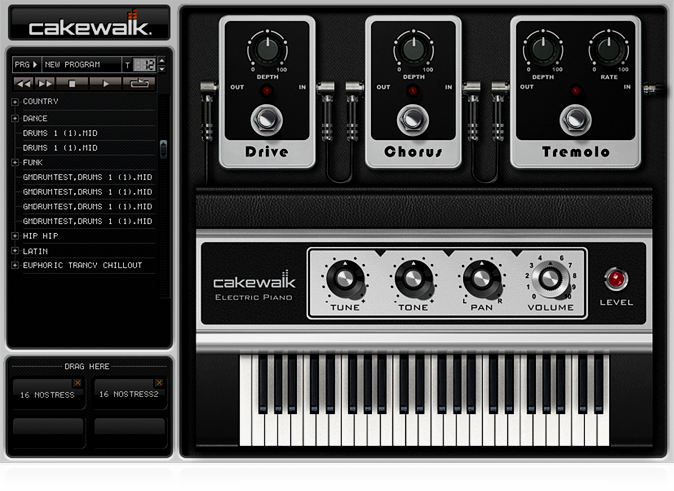Click the fast-forward transport button
674x491 pixels.
(45, 83)
